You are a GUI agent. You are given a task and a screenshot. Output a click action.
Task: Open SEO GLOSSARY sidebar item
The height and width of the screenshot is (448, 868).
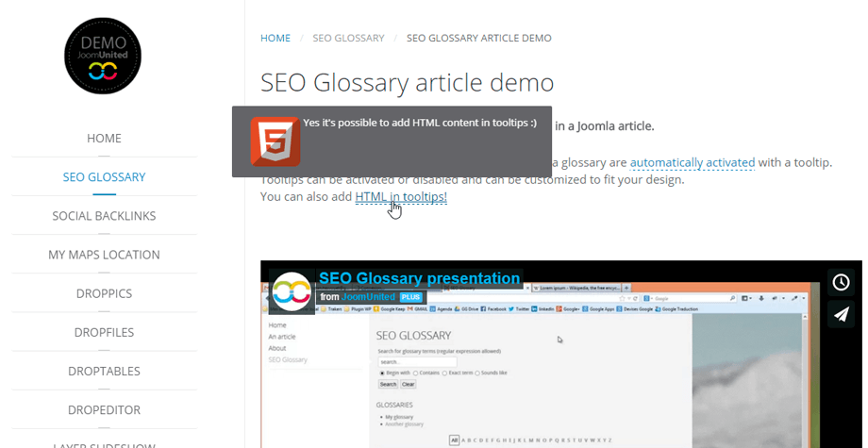tap(104, 177)
